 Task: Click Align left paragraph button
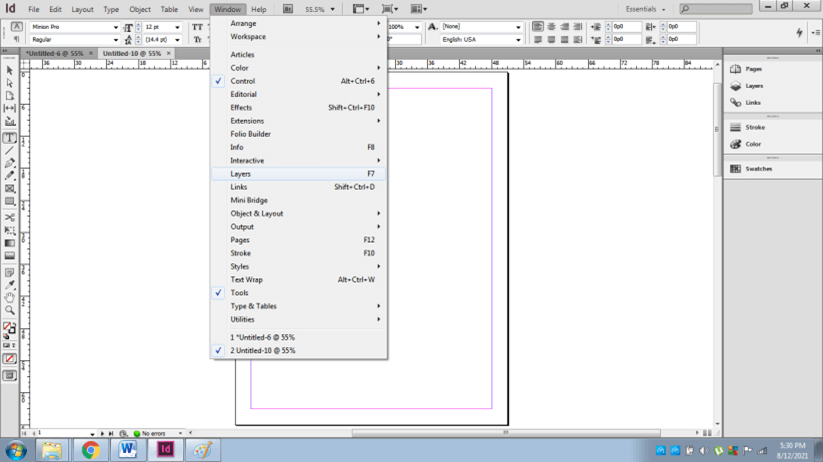537,26
